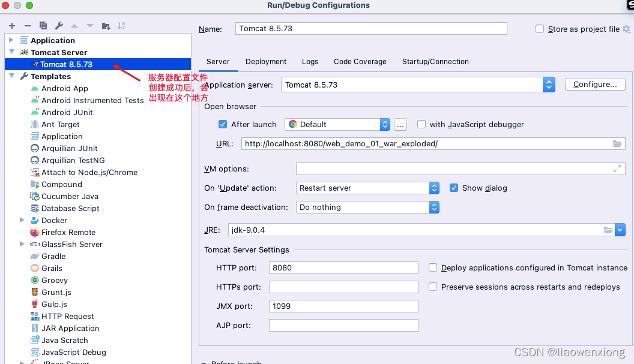Image resolution: width=634 pixels, height=364 pixels.
Task: Select the Tomcat 8.5.73 configuration
Action: coord(98,64)
